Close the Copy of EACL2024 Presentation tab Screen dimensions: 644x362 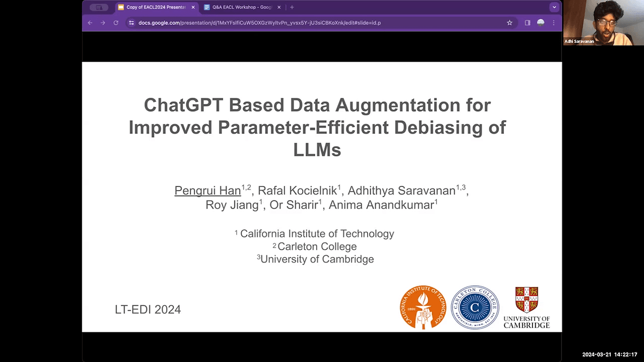coord(193,8)
